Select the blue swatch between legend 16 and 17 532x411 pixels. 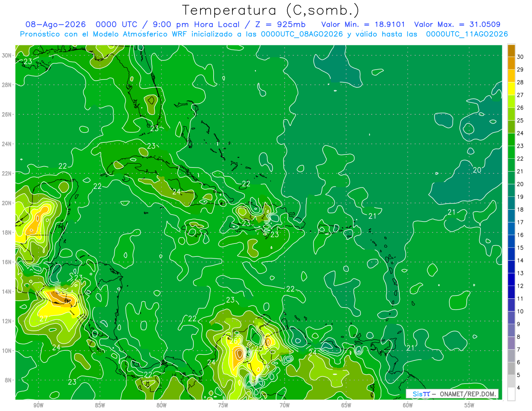click(x=511, y=228)
